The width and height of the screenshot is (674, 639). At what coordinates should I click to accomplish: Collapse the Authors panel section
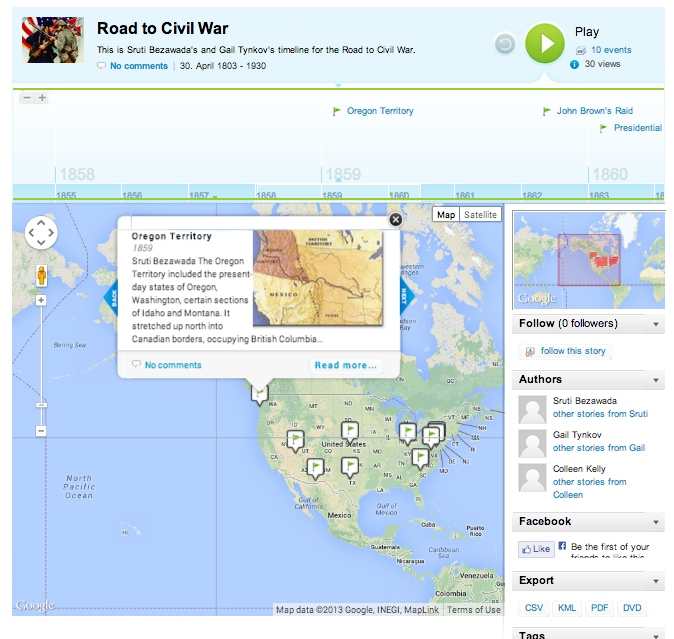click(656, 380)
